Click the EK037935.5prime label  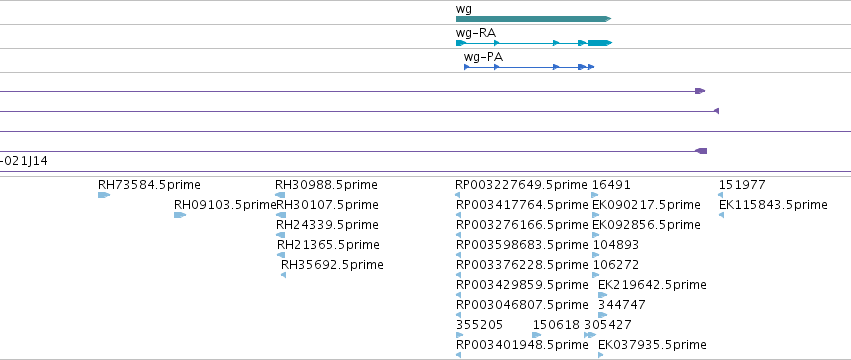(x=652, y=344)
